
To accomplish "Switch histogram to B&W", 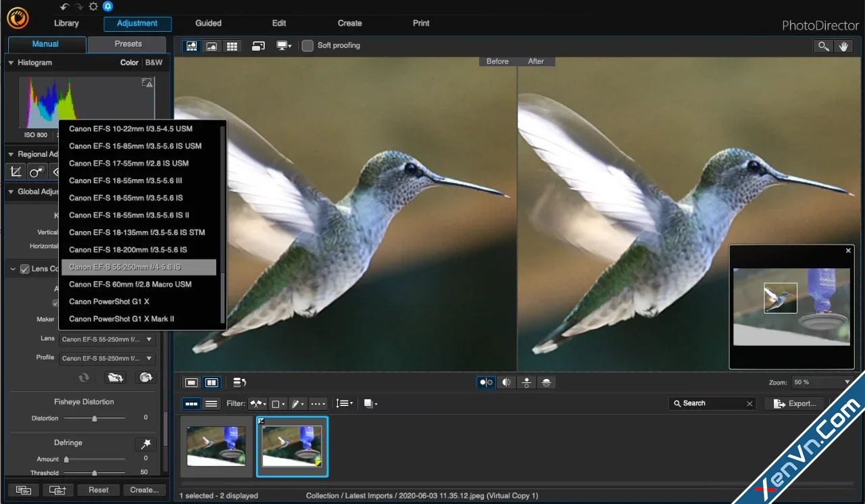I will click(x=154, y=63).
